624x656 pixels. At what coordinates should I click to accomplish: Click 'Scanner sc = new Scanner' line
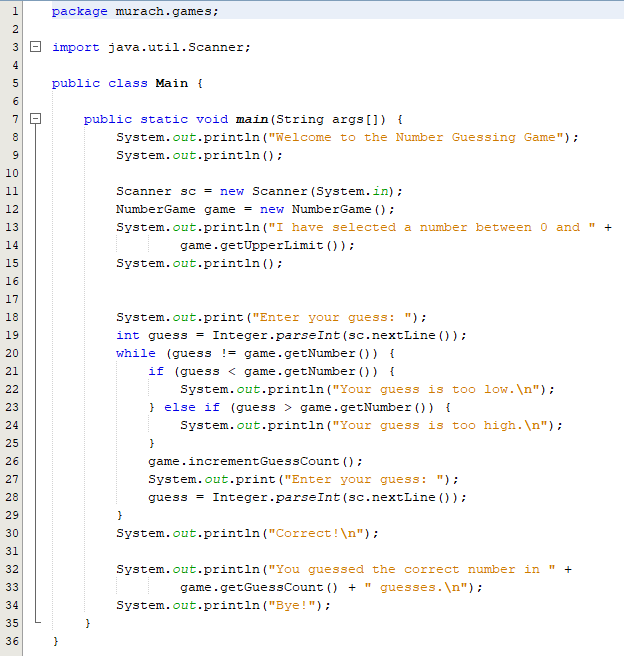[259, 192]
